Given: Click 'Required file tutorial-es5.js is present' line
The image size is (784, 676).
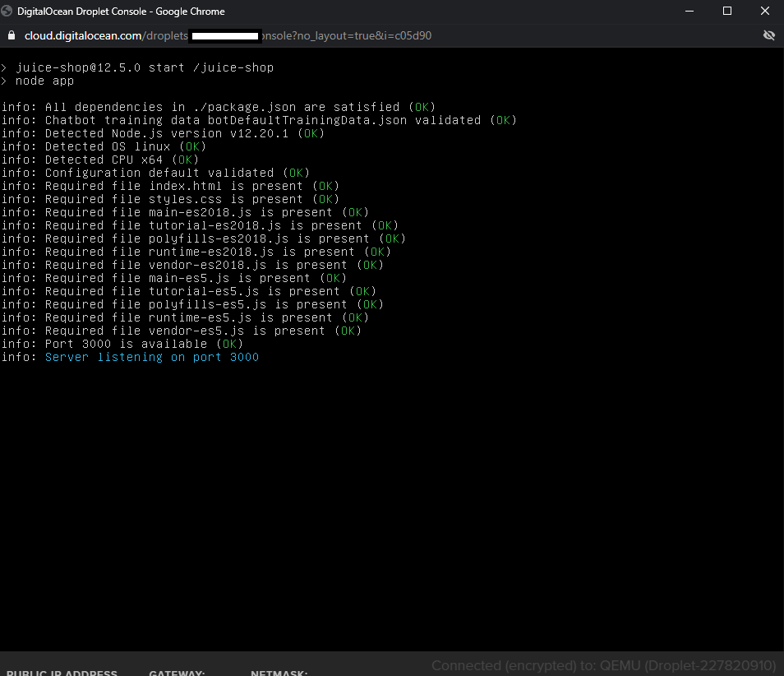Looking at the screenshot, I should (189, 291).
